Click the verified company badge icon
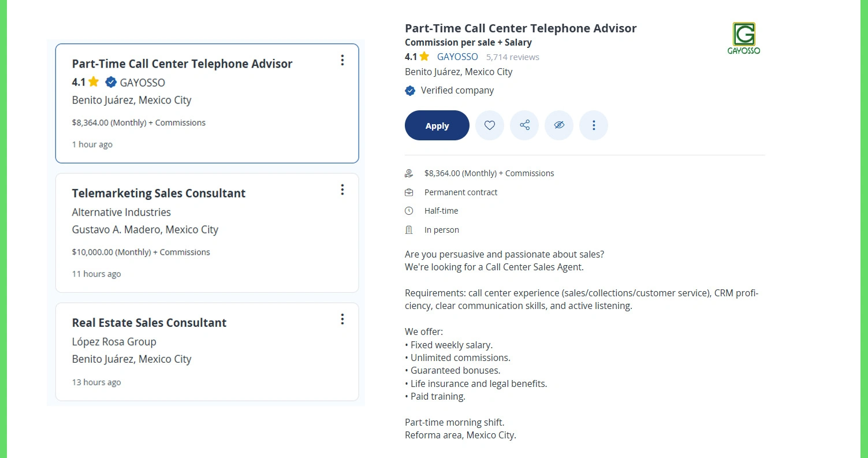Screen dimensions: 868x458 pyautogui.click(x=410, y=90)
